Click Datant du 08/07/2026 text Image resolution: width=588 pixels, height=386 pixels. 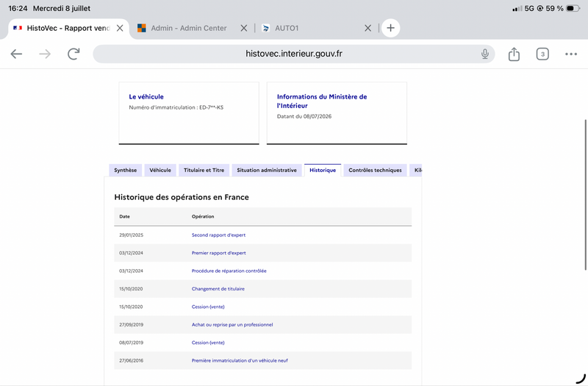click(x=304, y=116)
